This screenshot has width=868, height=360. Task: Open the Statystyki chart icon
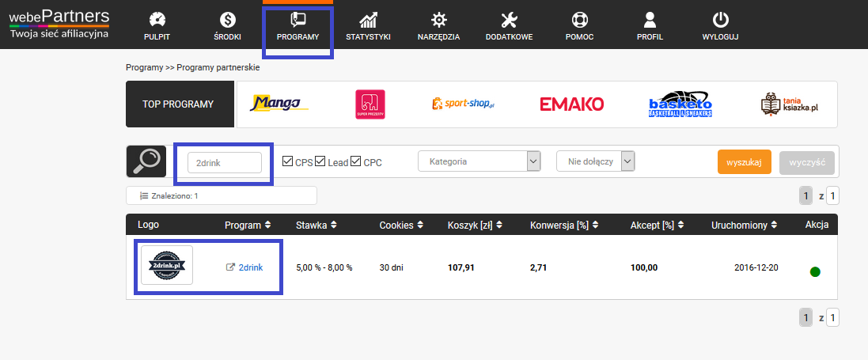tap(368, 21)
